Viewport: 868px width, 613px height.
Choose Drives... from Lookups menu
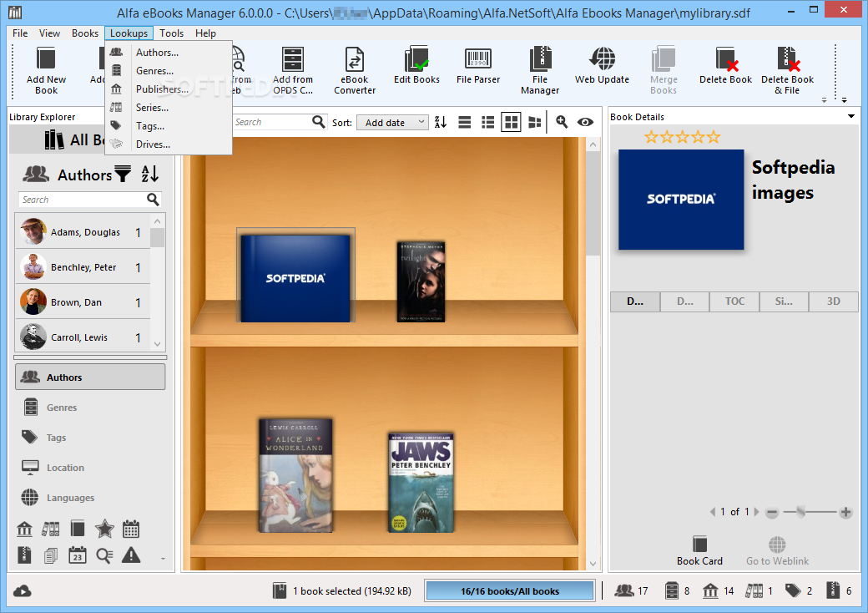tap(169, 144)
